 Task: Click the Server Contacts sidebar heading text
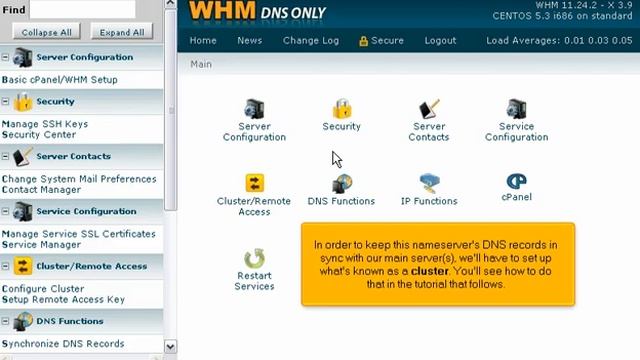click(x=73, y=156)
